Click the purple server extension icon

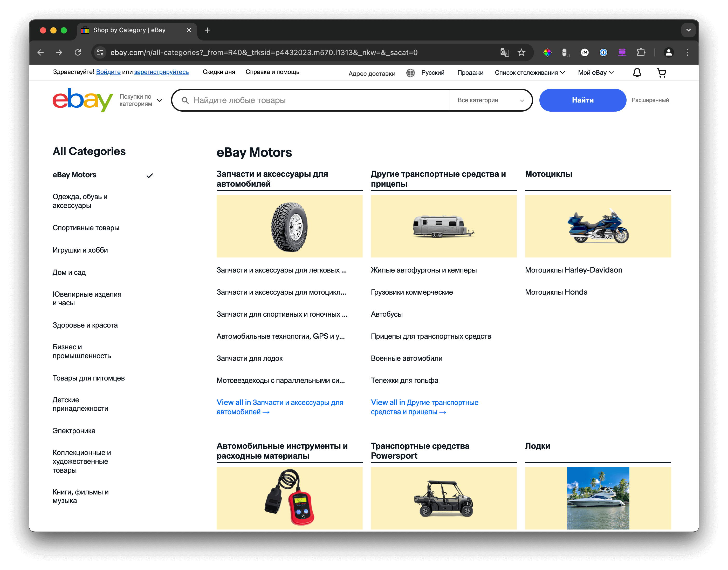coord(622,52)
